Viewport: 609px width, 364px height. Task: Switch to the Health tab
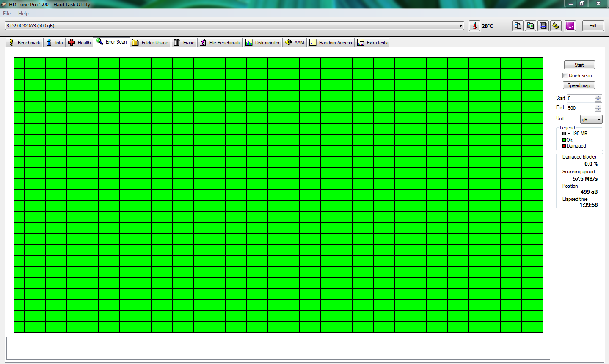point(80,42)
